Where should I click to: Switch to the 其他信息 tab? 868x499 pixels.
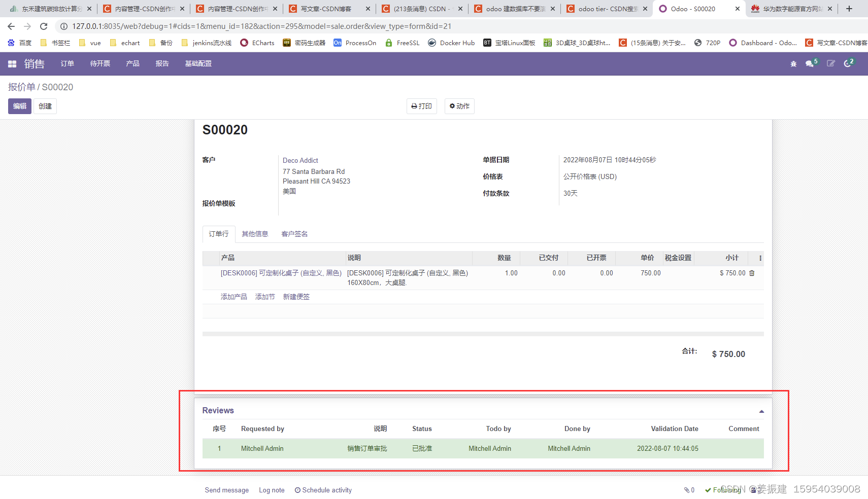pos(255,234)
